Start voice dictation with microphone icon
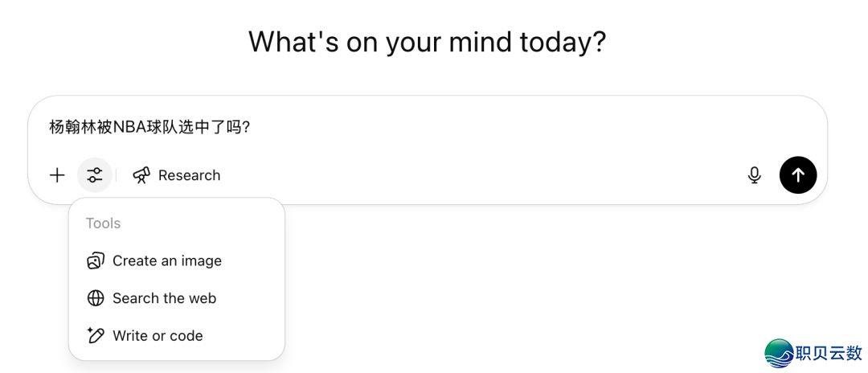Image resolution: width=868 pixels, height=373 pixels. click(754, 175)
